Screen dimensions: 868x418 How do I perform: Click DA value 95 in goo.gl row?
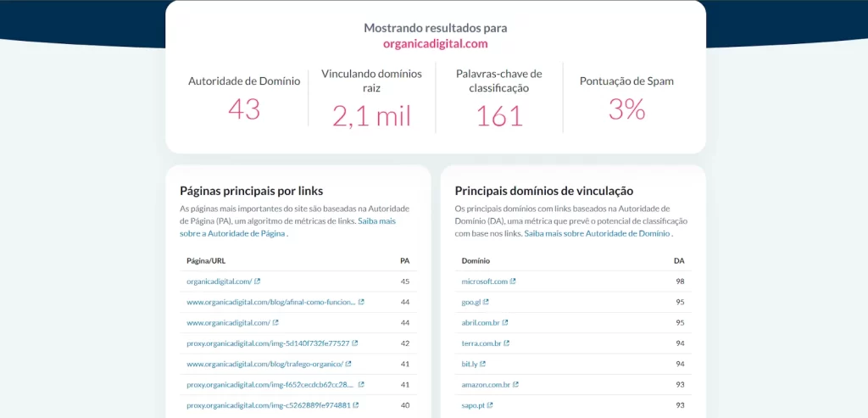[680, 302]
